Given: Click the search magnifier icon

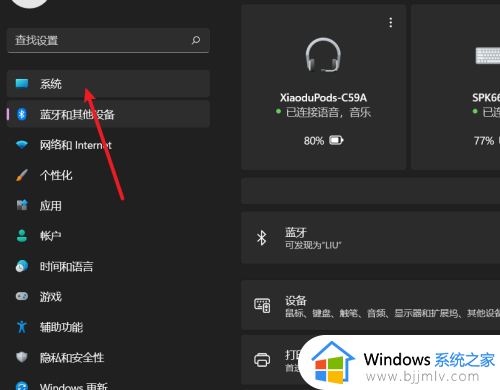Looking at the screenshot, I should click(x=196, y=40).
